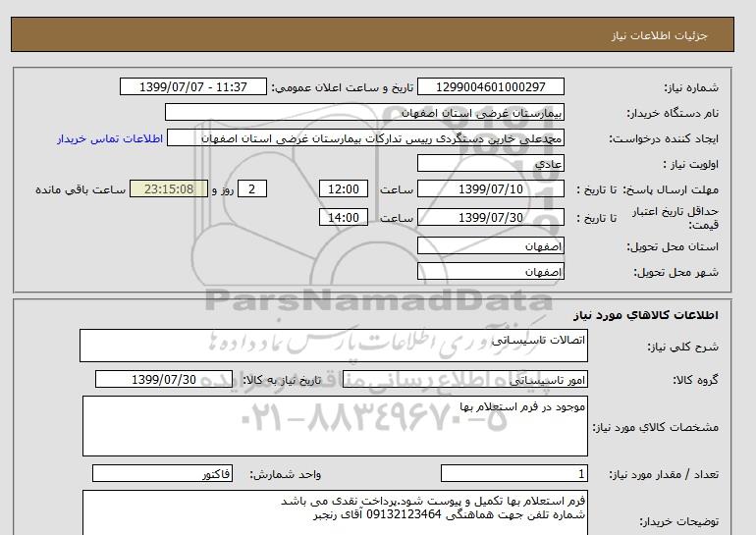Click need number field 1299004601000297
The image size is (756, 535).
[x=490, y=87]
